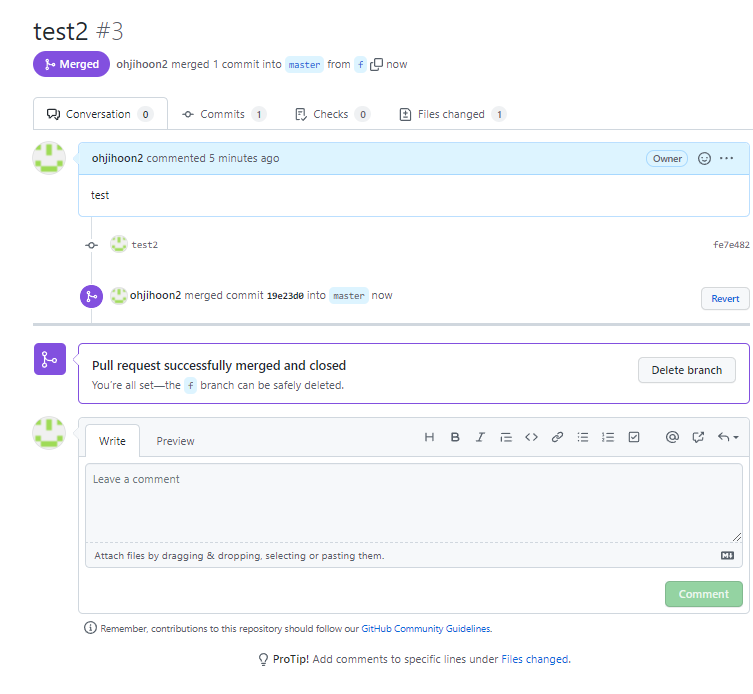This screenshot has width=753, height=694.
Task: Click the large purple merged status icon
Action: point(50,359)
